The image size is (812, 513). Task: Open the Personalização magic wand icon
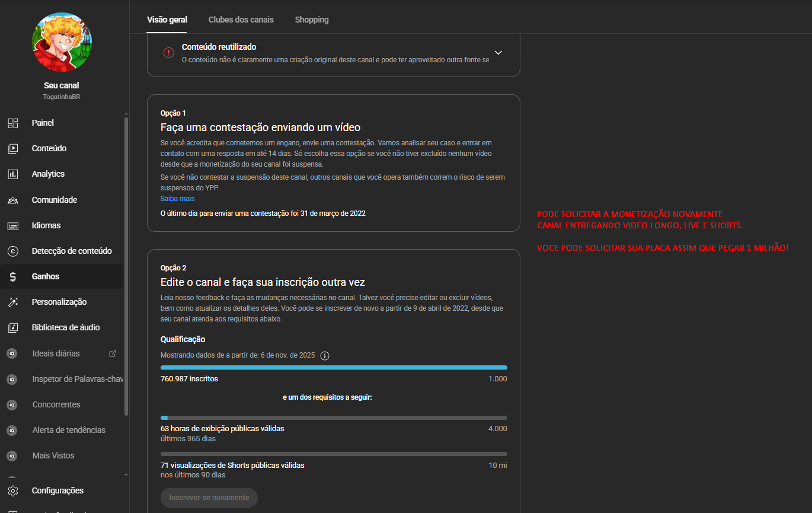(13, 302)
